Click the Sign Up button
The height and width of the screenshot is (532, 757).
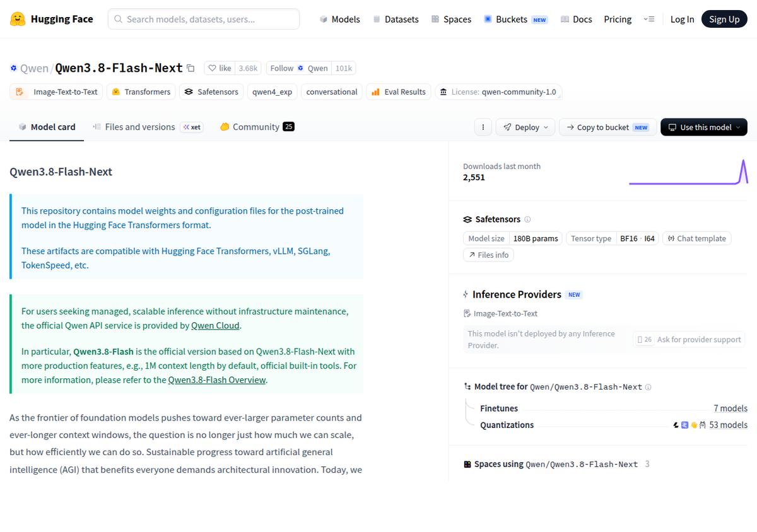[x=724, y=20]
